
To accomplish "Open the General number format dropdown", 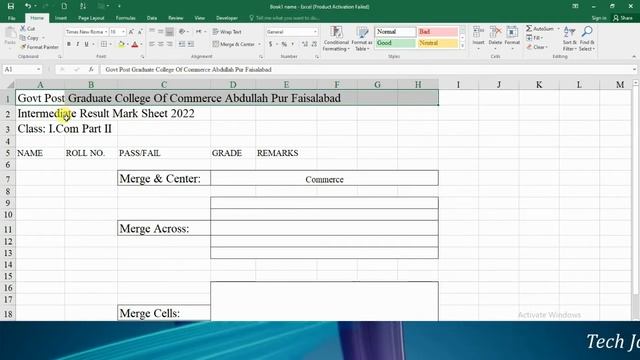I will pos(315,31).
